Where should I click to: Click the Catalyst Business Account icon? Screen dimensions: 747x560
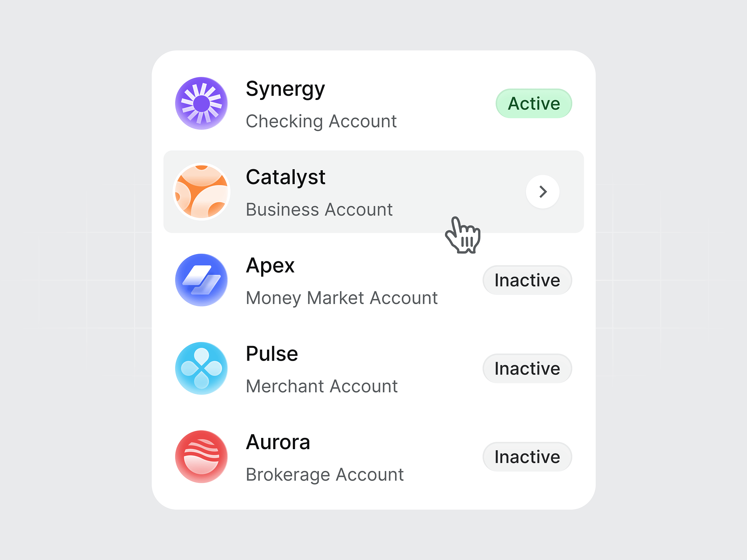203,191
